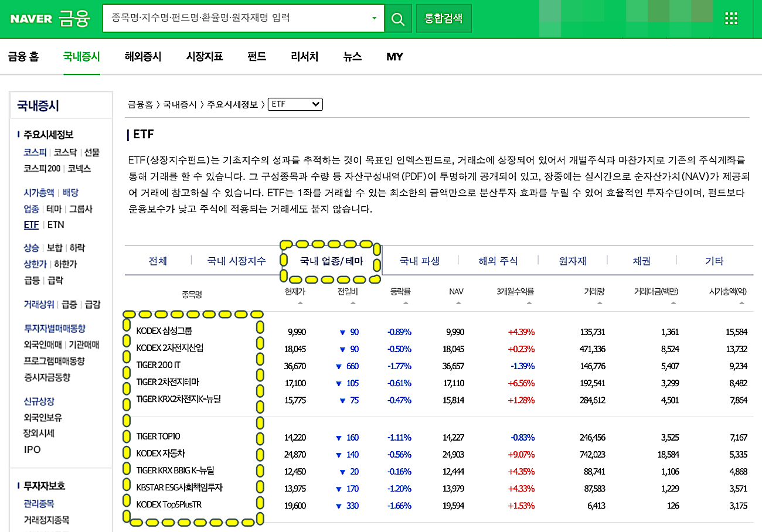Open the 리서치 menu

coord(305,57)
